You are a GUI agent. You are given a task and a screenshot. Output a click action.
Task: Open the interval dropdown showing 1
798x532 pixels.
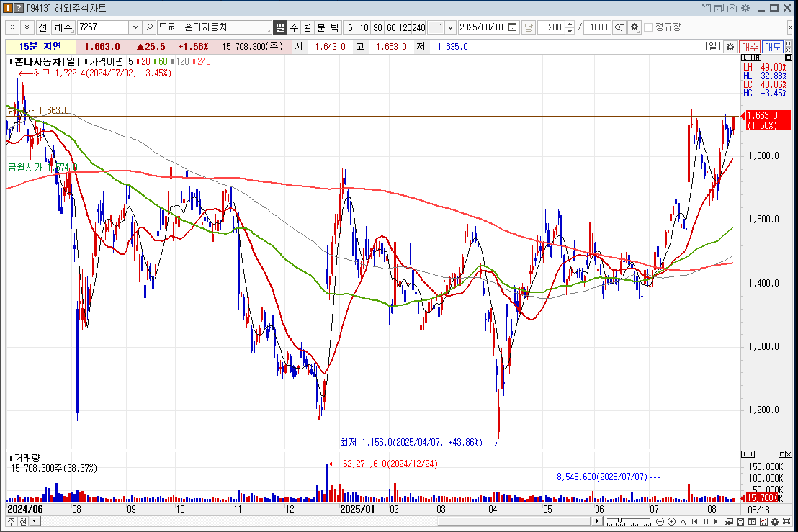451,27
